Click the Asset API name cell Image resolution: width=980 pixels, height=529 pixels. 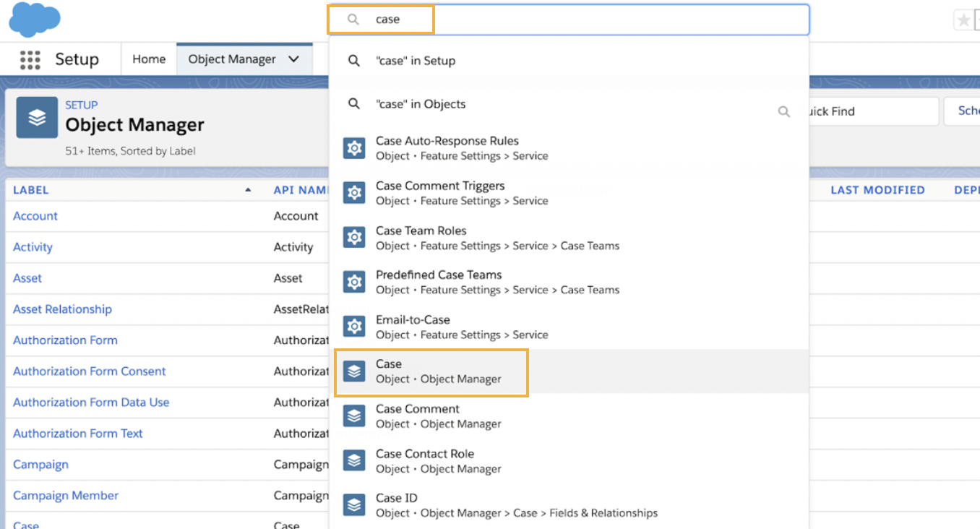click(x=288, y=278)
